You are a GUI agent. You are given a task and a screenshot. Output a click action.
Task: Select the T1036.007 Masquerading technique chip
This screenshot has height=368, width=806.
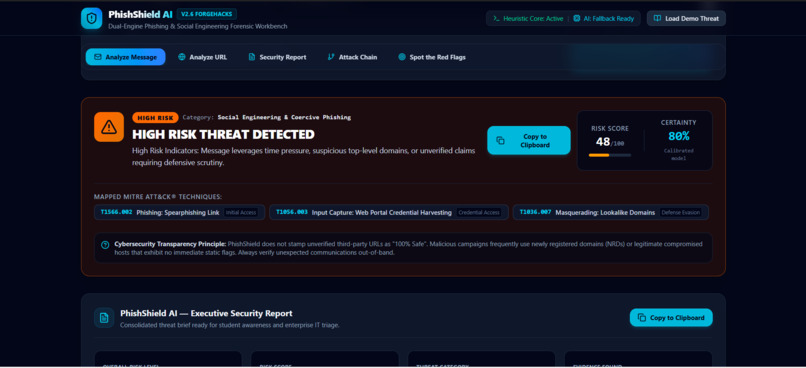pos(611,212)
